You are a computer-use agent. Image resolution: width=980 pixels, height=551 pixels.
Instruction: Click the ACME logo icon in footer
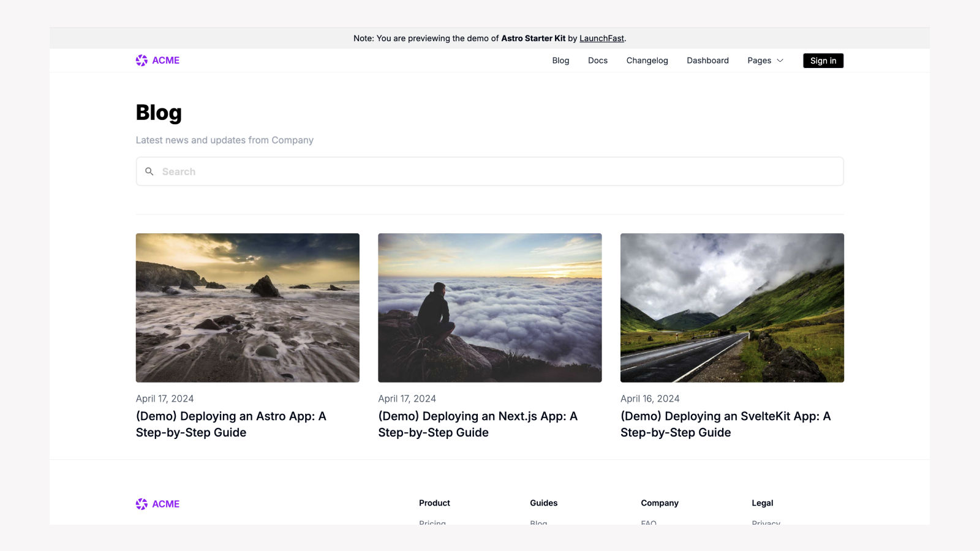pyautogui.click(x=141, y=504)
